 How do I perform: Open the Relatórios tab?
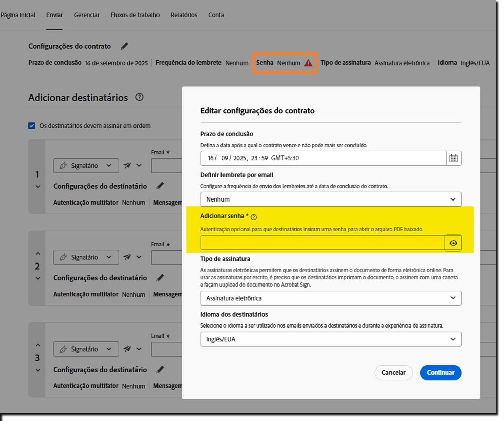click(x=184, y=15)
